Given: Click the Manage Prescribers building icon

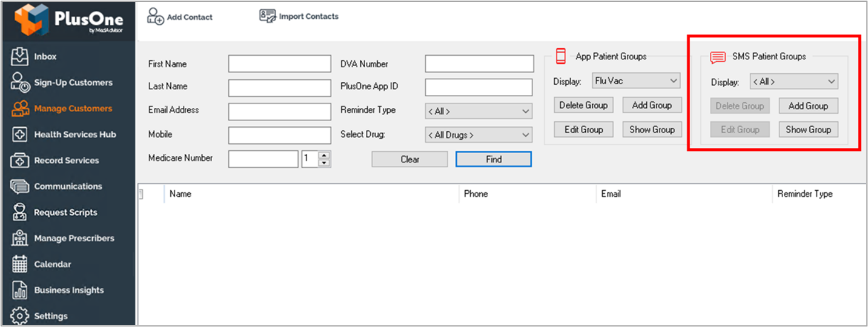Looking at the screenshot, I should (x=20, y=239).
